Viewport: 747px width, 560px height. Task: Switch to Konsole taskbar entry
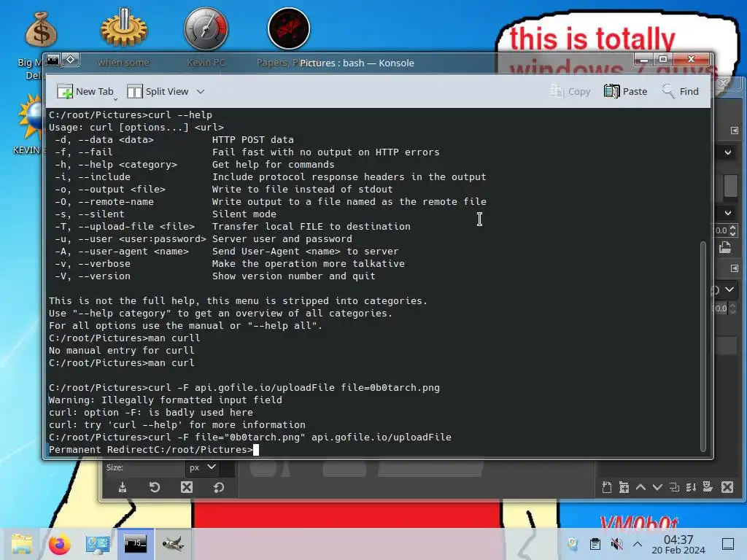tap(135, 543)
